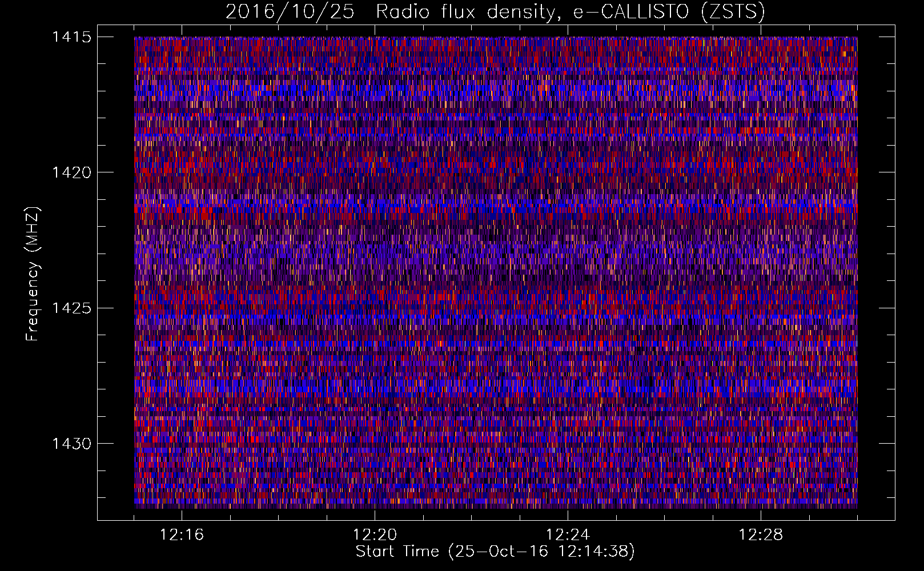Click the x-axis label 'Start Time (25-Oct-16 12:14:38)'
This screenshot has width=924, height=571.
click(495, 552)
